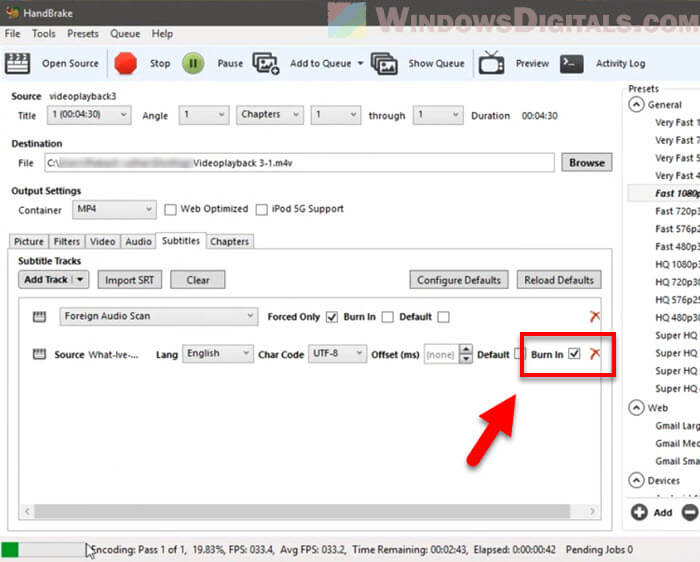Click the Offset (ms) up stepper arrow
This screenshot has height=562, width=700.
point(466,349)
